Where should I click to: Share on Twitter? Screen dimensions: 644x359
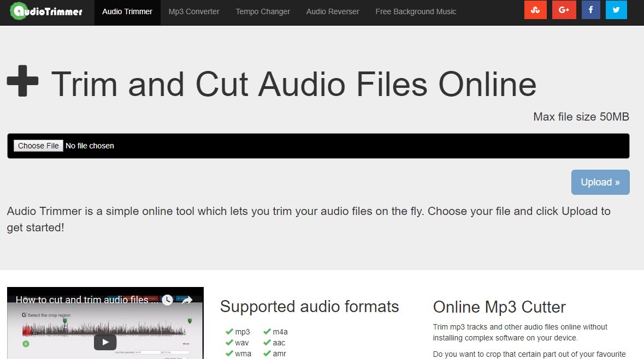tap(616, 10)
